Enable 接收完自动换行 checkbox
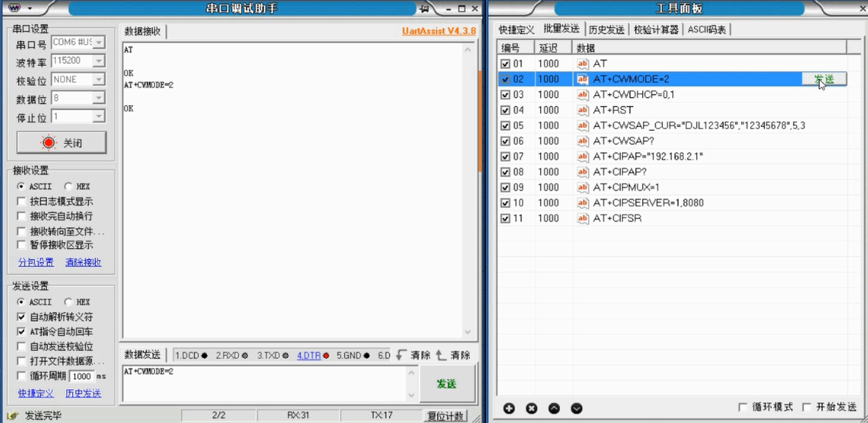This screenshot has height=423, width=868. click(x=22, y=216)
